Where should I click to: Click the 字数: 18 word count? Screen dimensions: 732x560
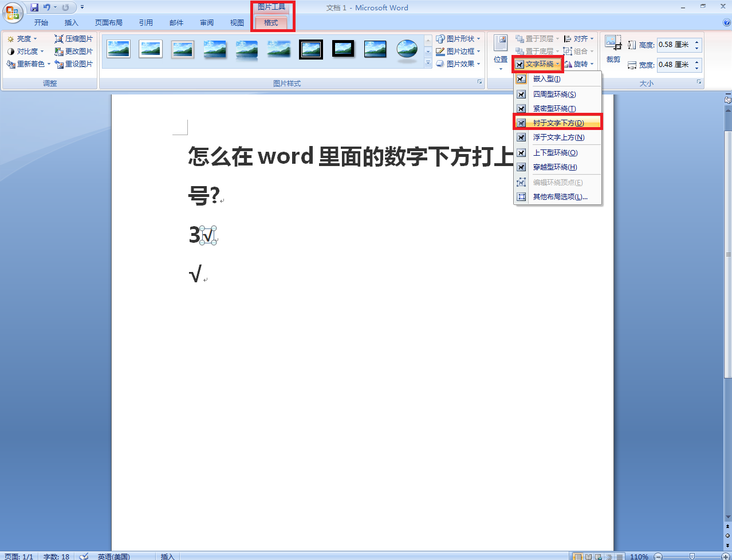coord(56,557)
